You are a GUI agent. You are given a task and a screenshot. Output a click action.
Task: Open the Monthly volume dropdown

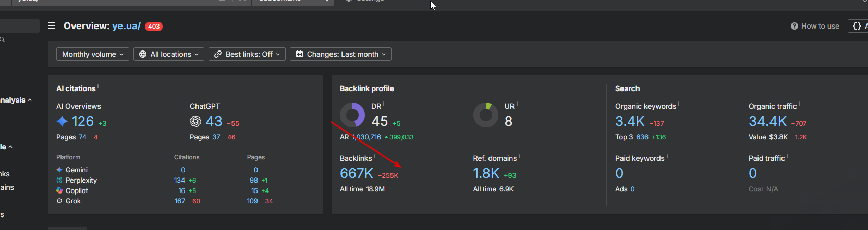[x=93, y=54]
